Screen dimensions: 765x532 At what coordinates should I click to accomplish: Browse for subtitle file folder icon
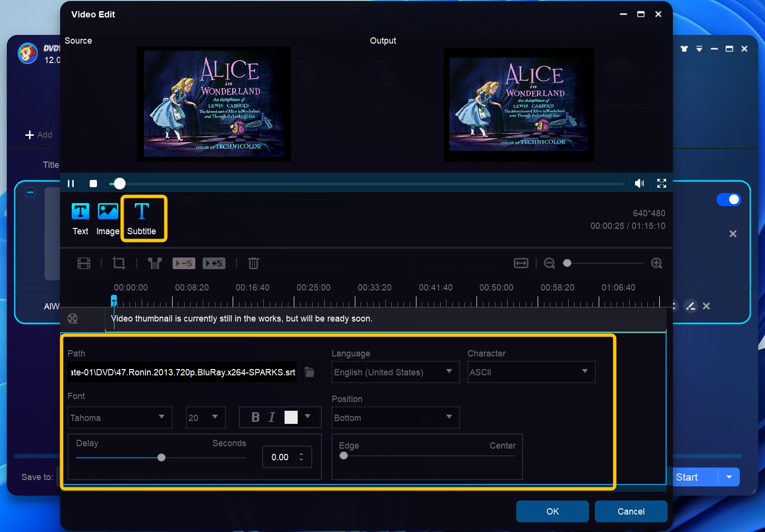310,372
